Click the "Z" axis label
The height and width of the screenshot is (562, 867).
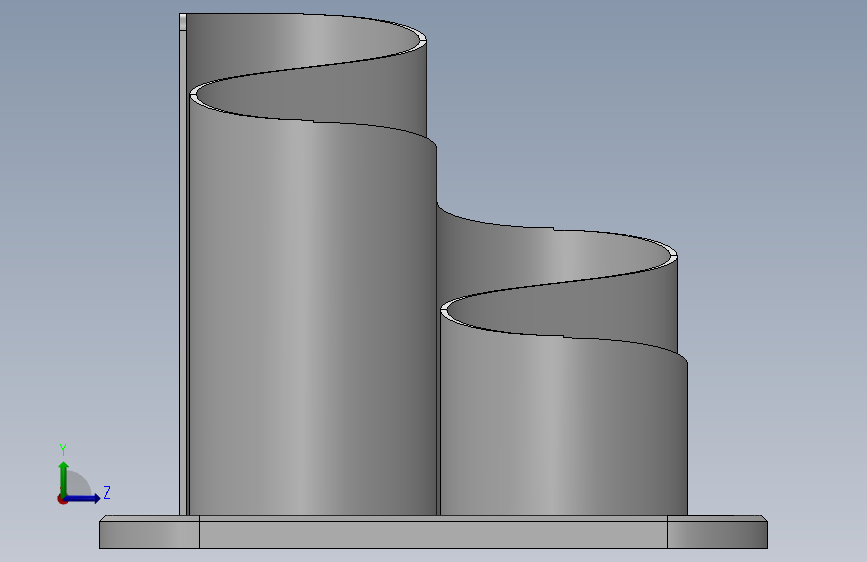(107, 492)
